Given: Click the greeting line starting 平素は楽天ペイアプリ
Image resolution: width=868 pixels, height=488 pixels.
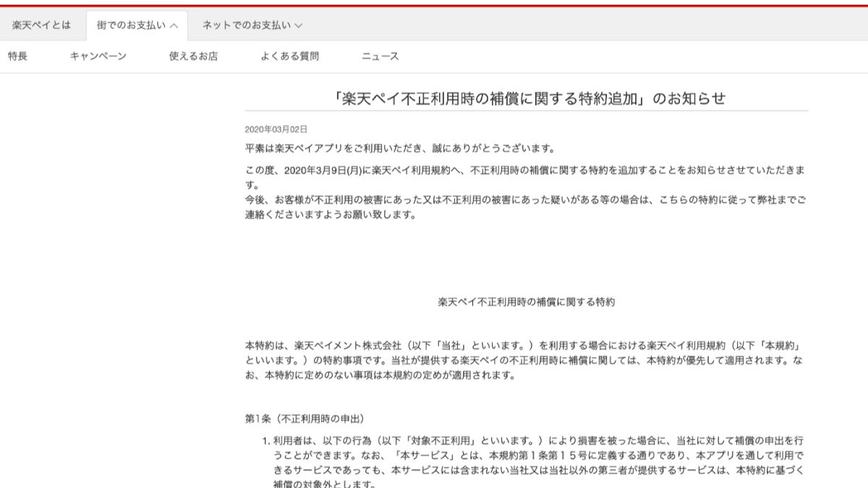Looking at the screenshot, I should 400,149.
